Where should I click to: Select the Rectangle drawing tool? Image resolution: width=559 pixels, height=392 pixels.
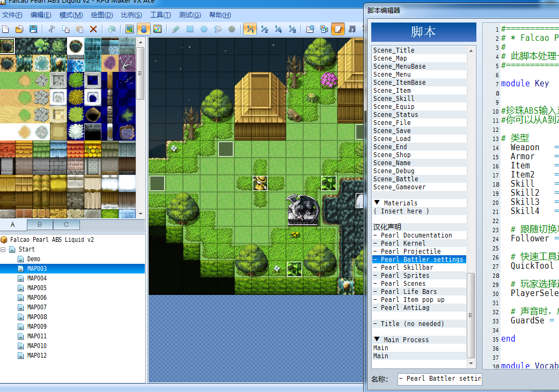[x=190, y=29]
